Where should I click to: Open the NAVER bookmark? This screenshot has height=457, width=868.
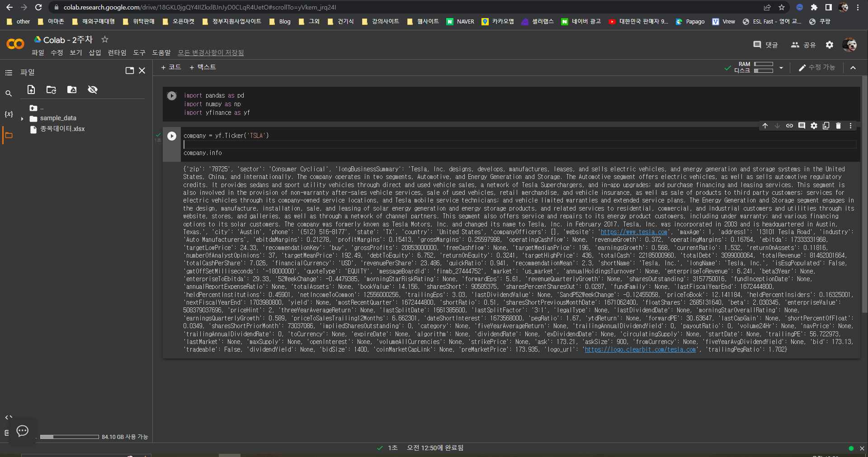460,22
